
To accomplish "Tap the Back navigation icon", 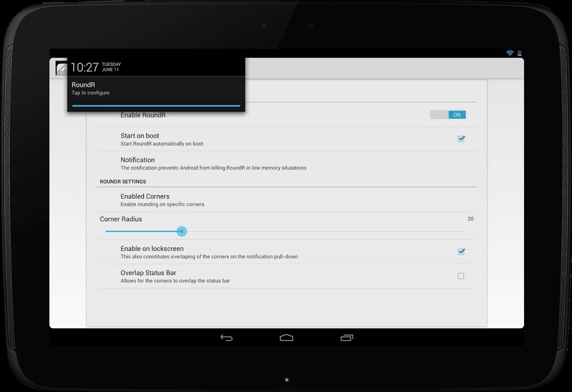I will 227,338.
